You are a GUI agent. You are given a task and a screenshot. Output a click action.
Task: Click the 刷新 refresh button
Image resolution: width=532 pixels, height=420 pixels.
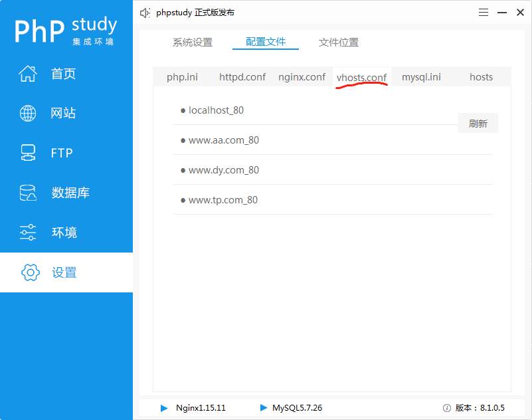(478, 123)
